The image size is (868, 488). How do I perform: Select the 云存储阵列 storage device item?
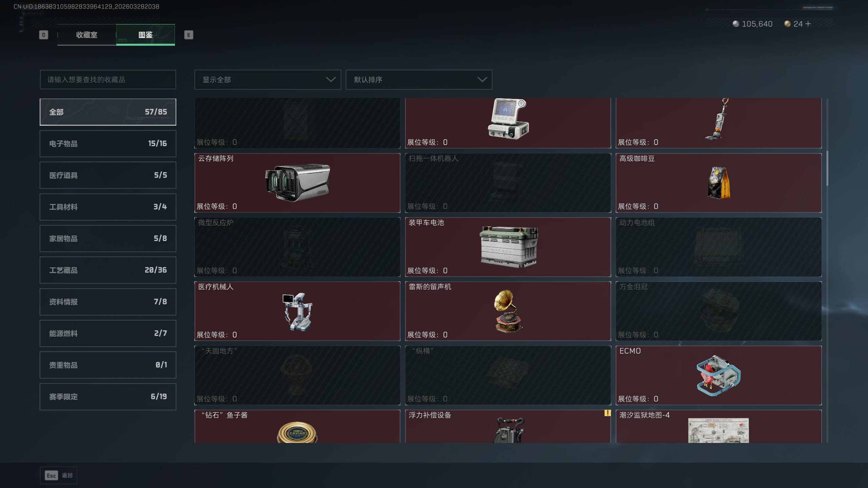tap(297, 183)
